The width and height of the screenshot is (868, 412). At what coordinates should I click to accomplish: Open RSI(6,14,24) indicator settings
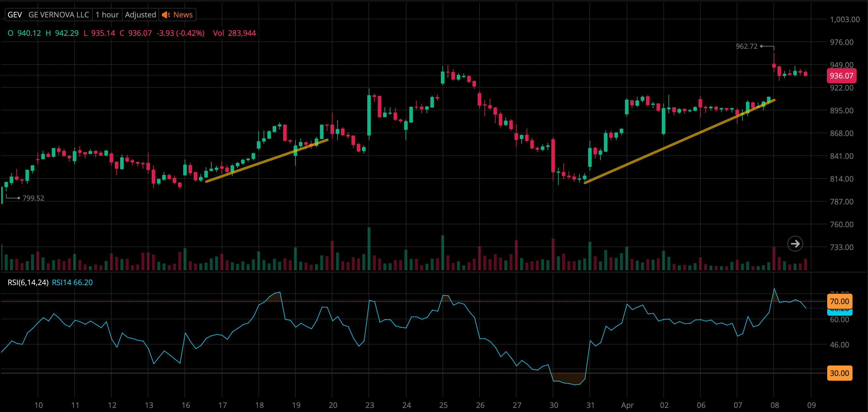28,283
